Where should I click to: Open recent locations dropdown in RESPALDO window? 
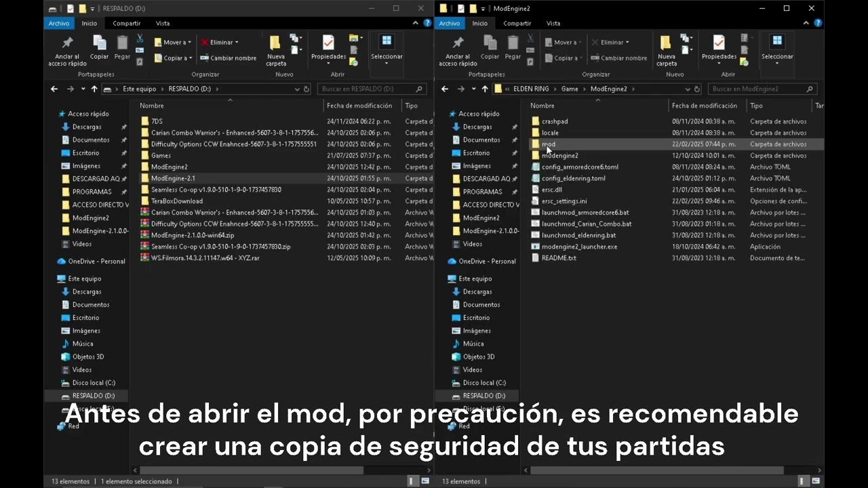[x=83, y=89]
